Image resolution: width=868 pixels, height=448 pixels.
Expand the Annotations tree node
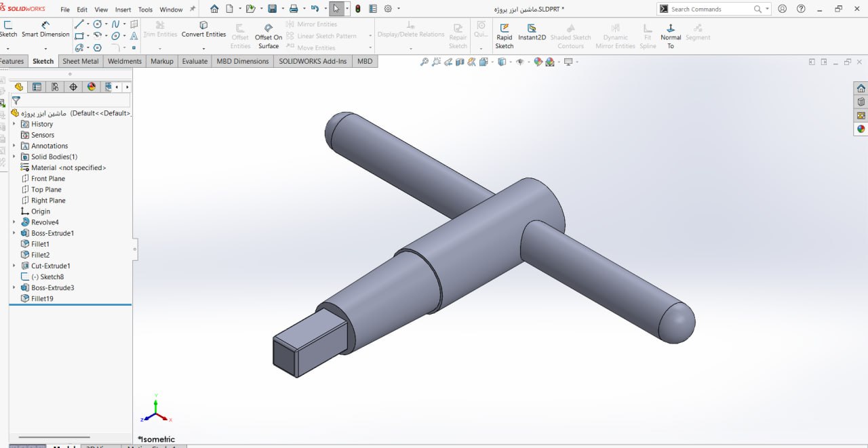tap(14, 146)
